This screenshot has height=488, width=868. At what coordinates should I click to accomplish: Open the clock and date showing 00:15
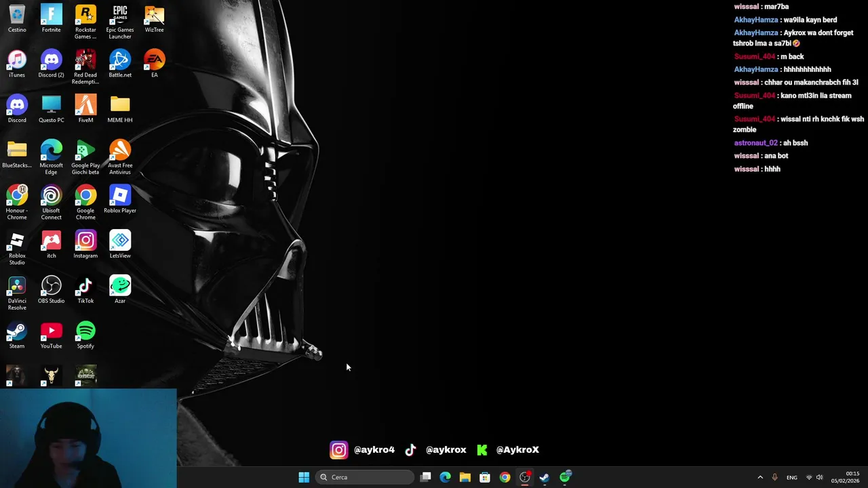[846, 477]
